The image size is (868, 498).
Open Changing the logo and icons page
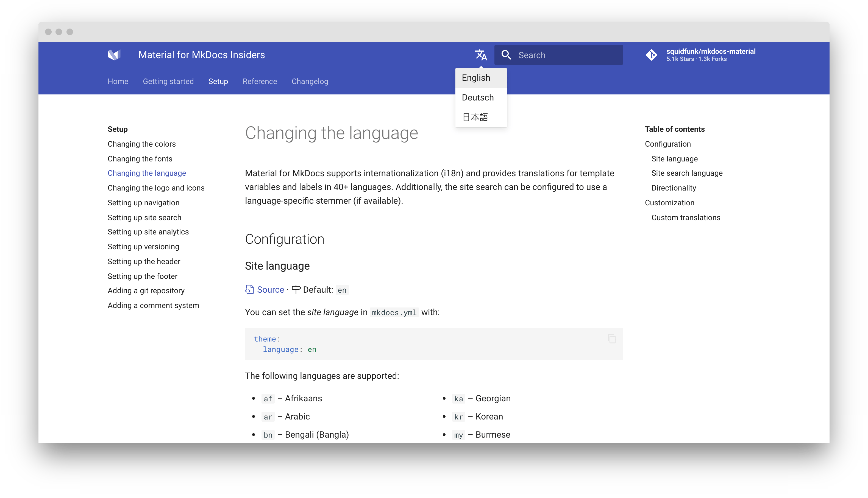(156, 188)
